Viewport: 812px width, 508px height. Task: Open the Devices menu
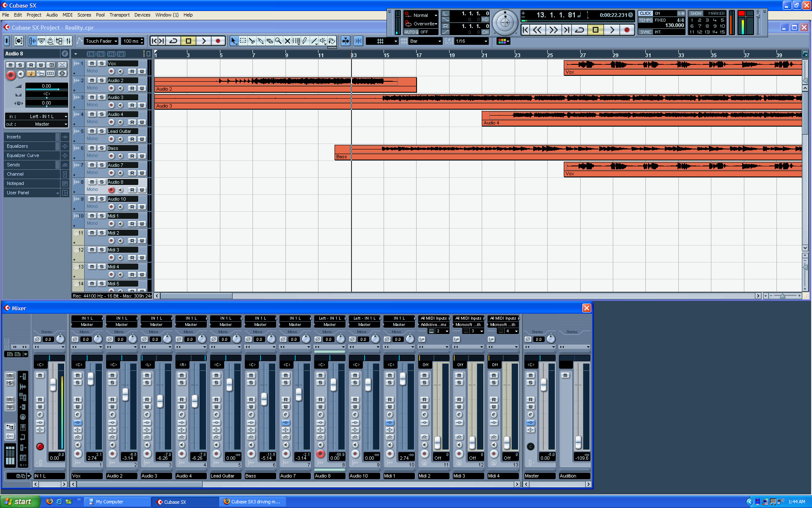pos(142,15)
